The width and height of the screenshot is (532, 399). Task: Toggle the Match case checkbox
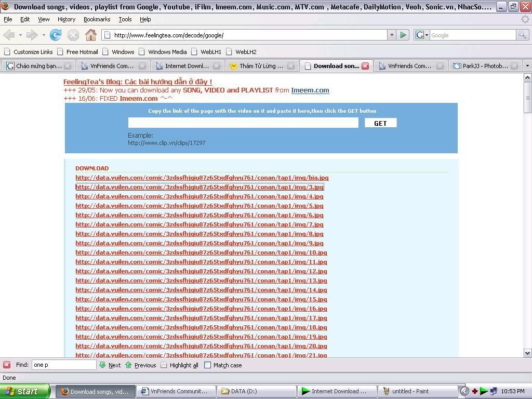click(208, 365)
